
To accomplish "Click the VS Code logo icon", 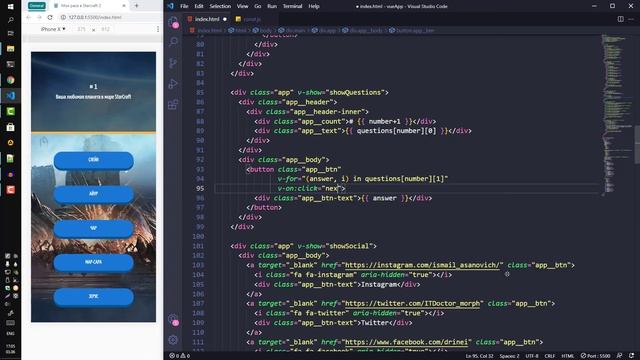I will click(x=170, y=6).
